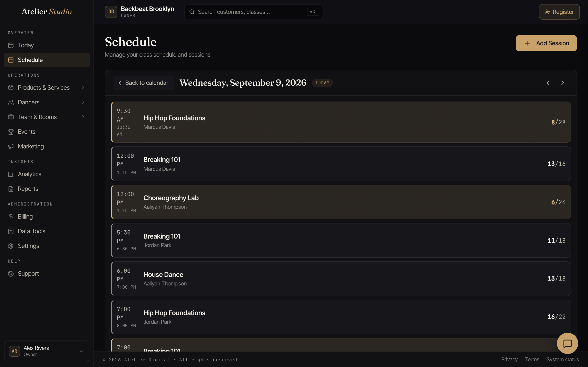Go to the previous day arrow
Viewport: 588px width, 367px height.
coord(548,83)
